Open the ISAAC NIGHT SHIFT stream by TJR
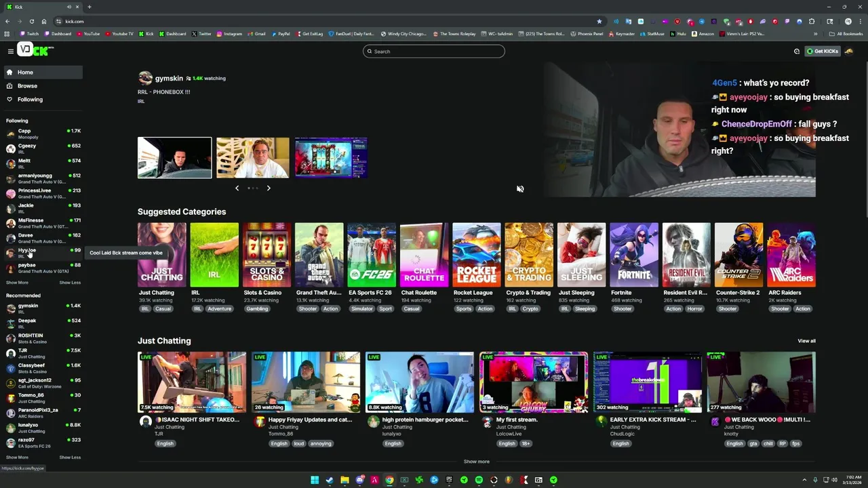Viewport: 868px width, 488px height. 192,382
